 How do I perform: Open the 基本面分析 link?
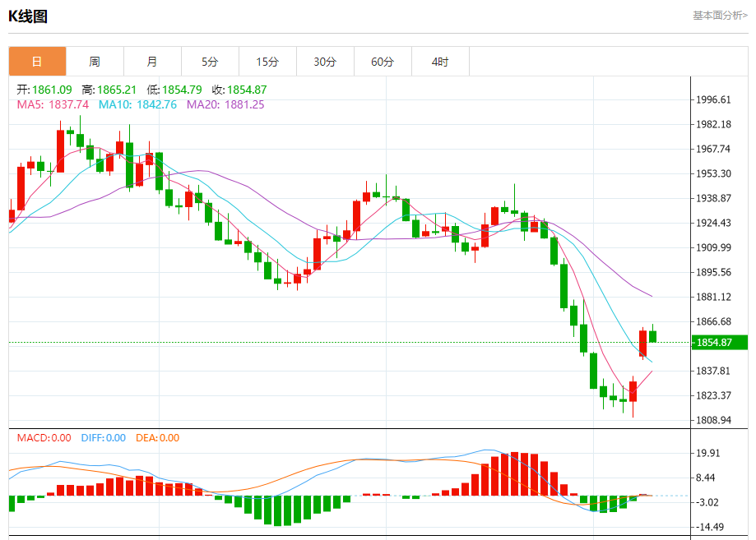(x=721, y=16)
